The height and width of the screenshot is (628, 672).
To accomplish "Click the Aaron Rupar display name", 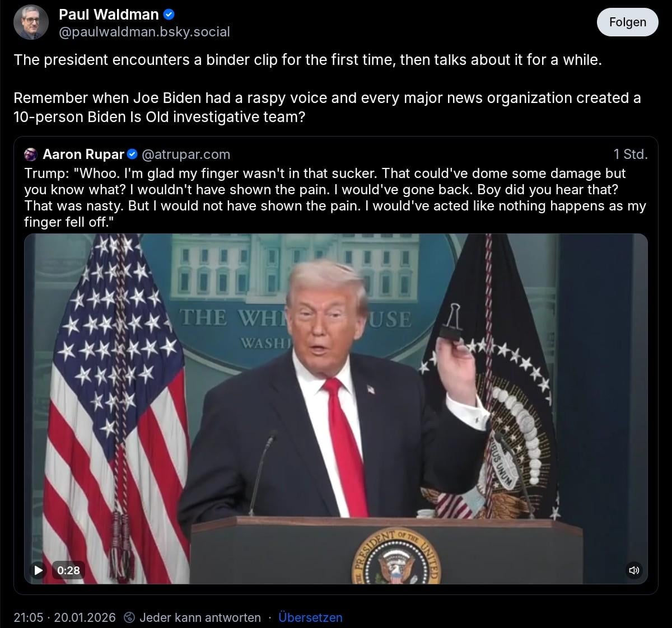I will (83, 154).
